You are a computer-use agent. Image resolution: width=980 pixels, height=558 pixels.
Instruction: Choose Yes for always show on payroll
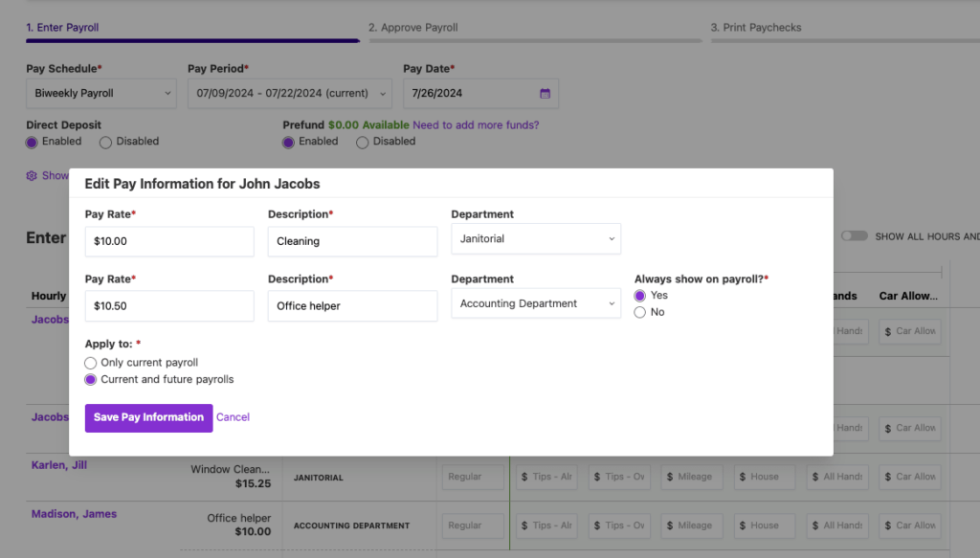click(x=640, y=296)
